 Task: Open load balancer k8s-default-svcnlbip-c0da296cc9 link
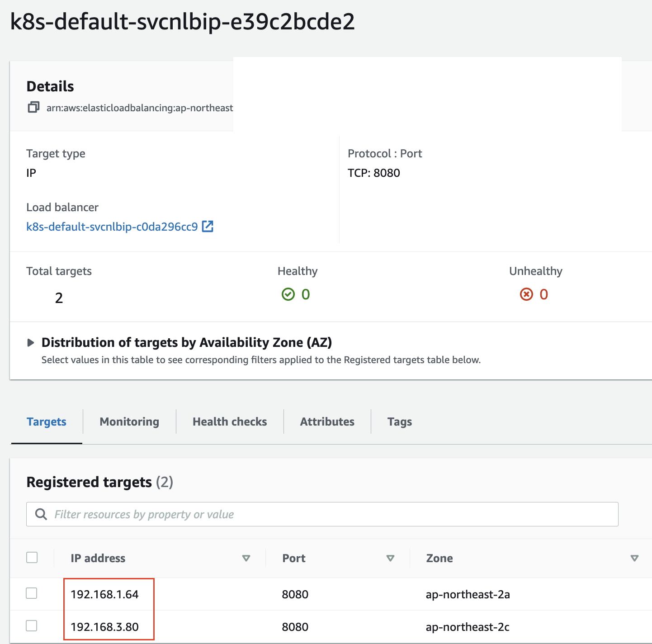(112, 227)
